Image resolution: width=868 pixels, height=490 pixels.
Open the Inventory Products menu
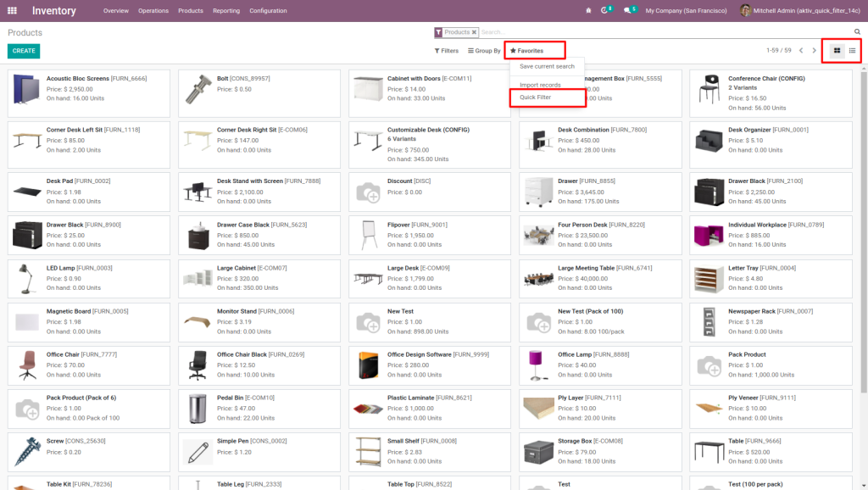[x=190, y=10]
